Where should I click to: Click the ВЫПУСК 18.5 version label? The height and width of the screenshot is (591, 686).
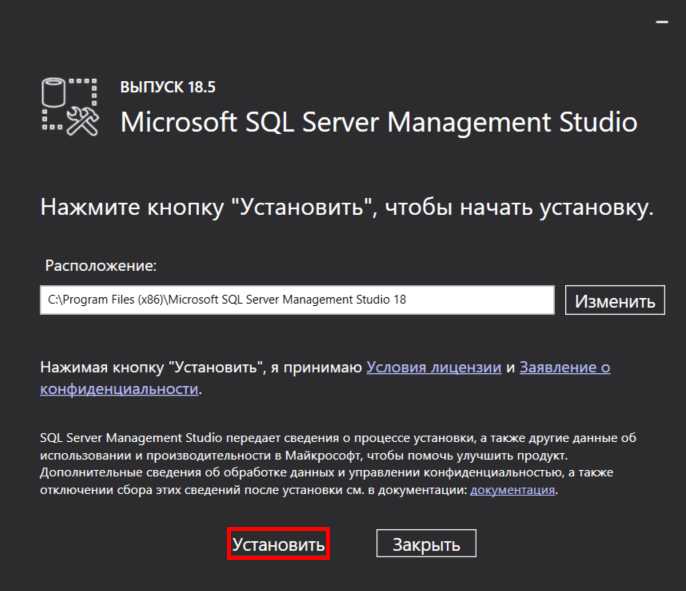(x=168, y=87)
